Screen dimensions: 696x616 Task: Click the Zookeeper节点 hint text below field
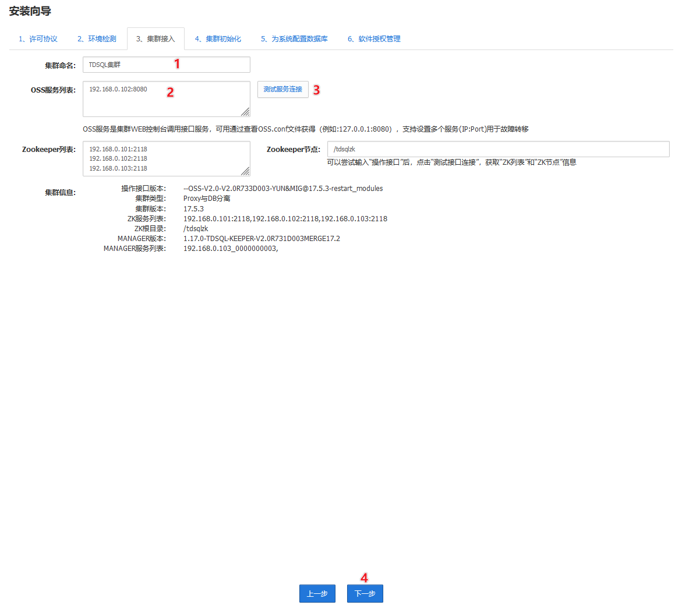(452, 162)
